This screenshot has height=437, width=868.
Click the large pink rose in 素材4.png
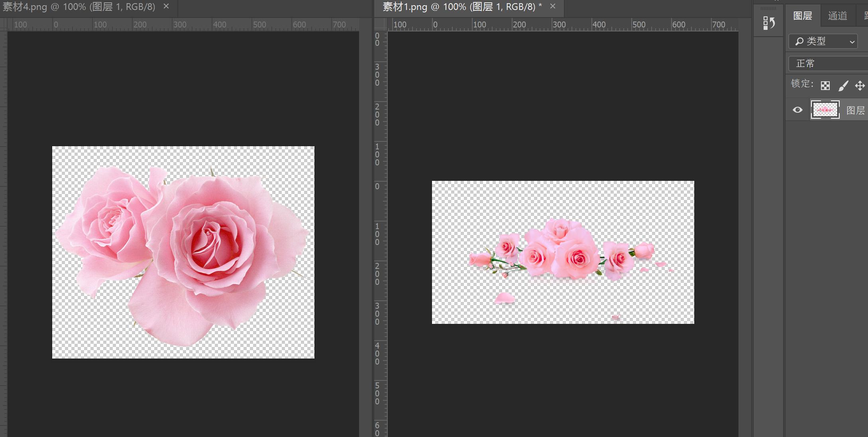[x=211, y=243]
